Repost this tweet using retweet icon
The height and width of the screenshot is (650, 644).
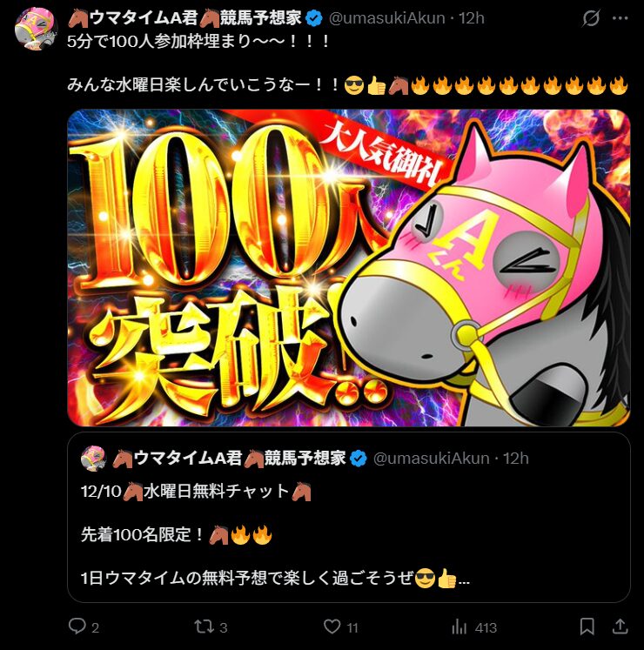(204, 627)
